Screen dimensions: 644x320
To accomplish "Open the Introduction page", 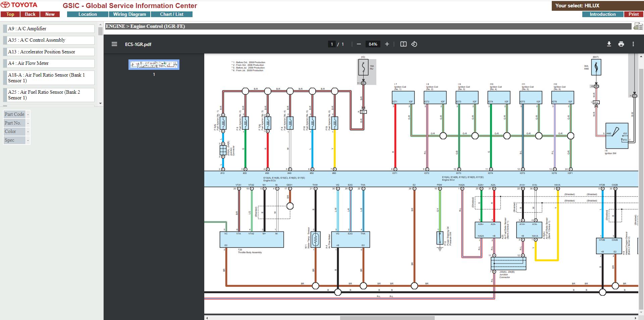I will click(x=602, y=14).
